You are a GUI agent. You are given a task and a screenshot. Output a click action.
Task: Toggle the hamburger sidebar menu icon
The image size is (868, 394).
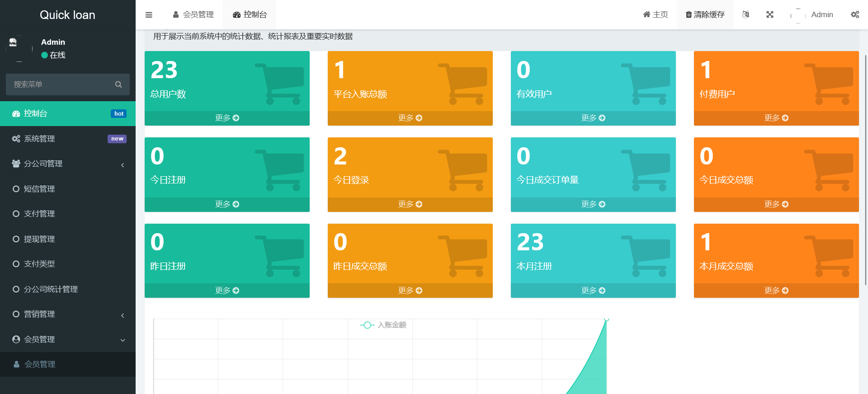pyautogui.click(x=149, y=15)
